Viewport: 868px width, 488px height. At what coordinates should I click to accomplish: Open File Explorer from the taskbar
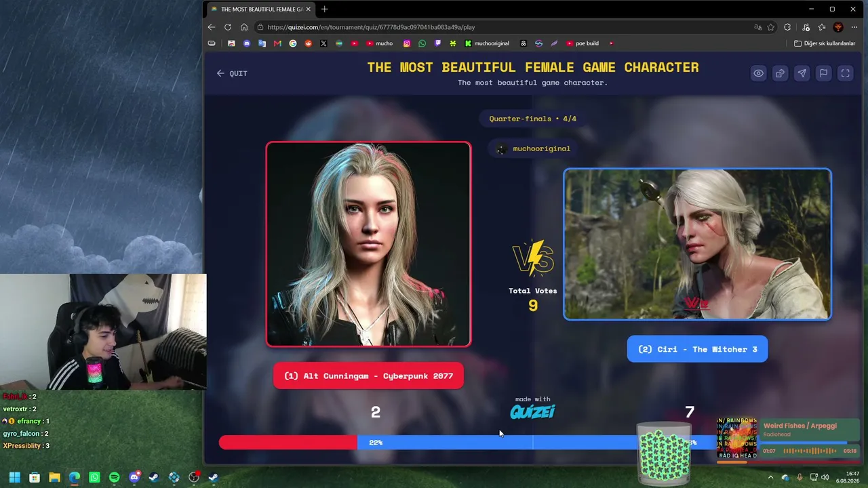[54, 477]
